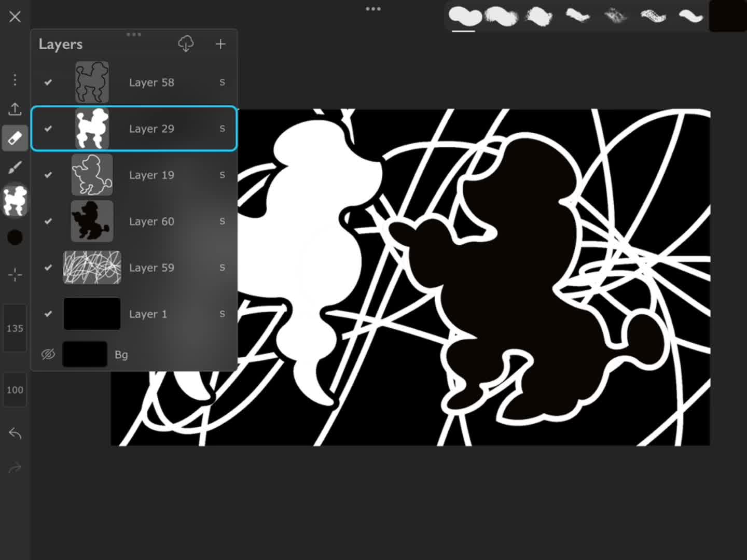The height and width of the screenshot is (560, 747).
Task: Select the Paintbrush tool
Action: coord(15,167)
